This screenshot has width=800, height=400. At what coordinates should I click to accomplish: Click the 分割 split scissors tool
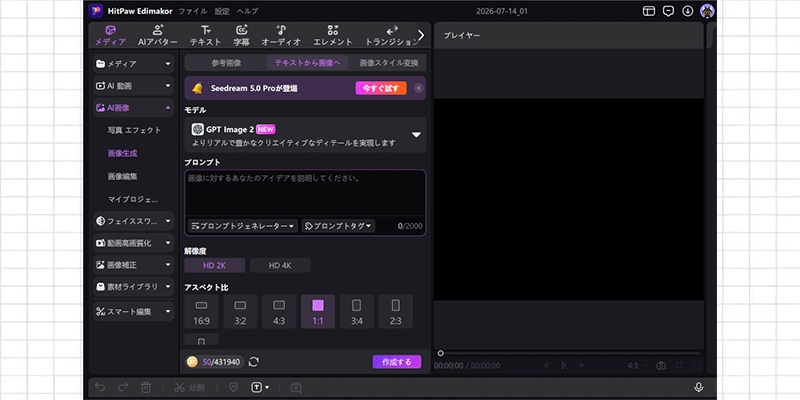click(189, 387)
